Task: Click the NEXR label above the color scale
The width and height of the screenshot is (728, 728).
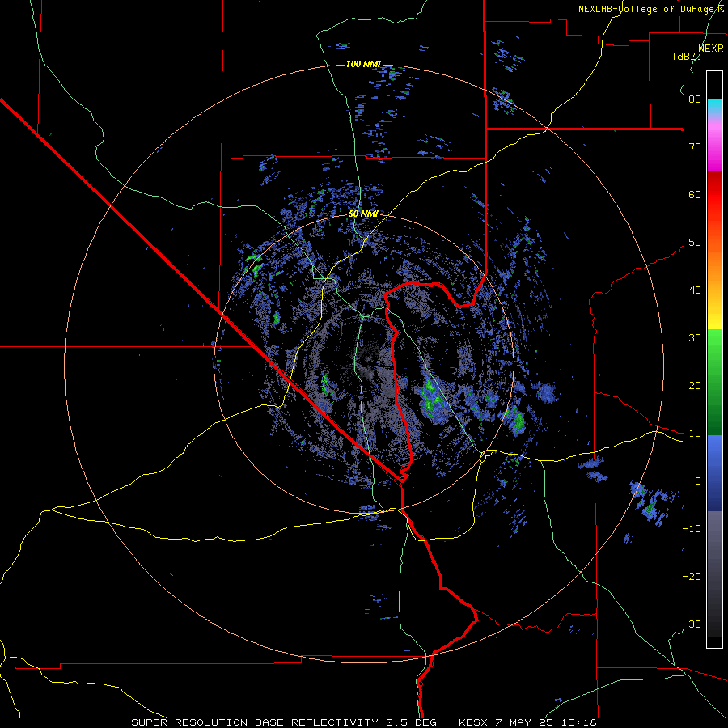Action: pos(711,49)
